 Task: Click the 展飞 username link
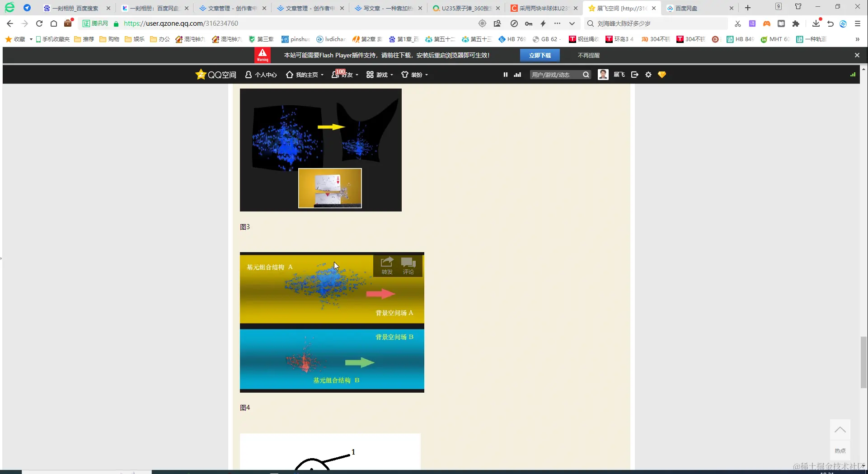[x=619, y=75]
